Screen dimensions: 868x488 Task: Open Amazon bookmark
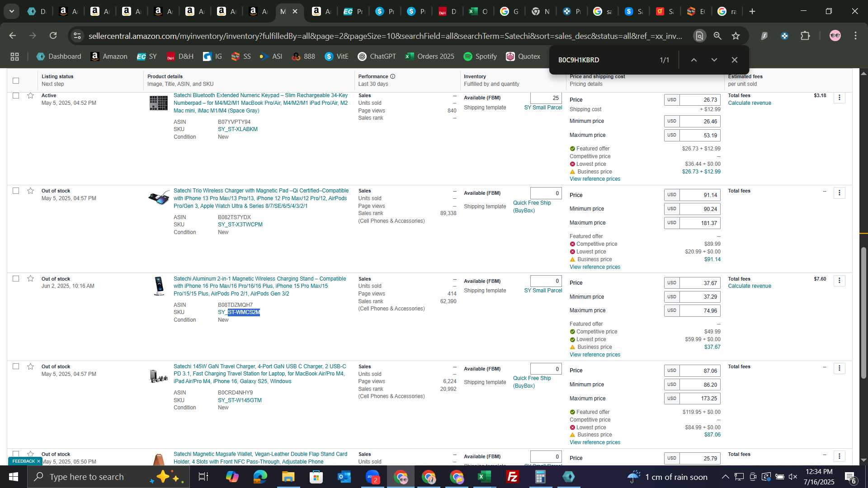coord(109,56)
